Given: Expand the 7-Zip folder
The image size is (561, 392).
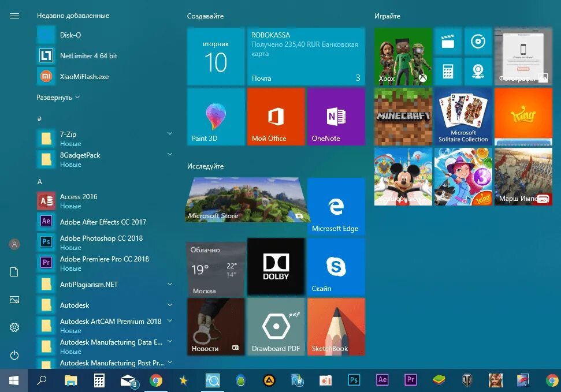Looking at the screenshot, I should tap(170, 134).
